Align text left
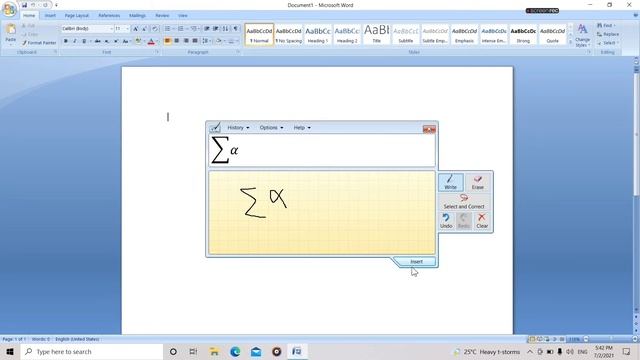 coord(167,41)
